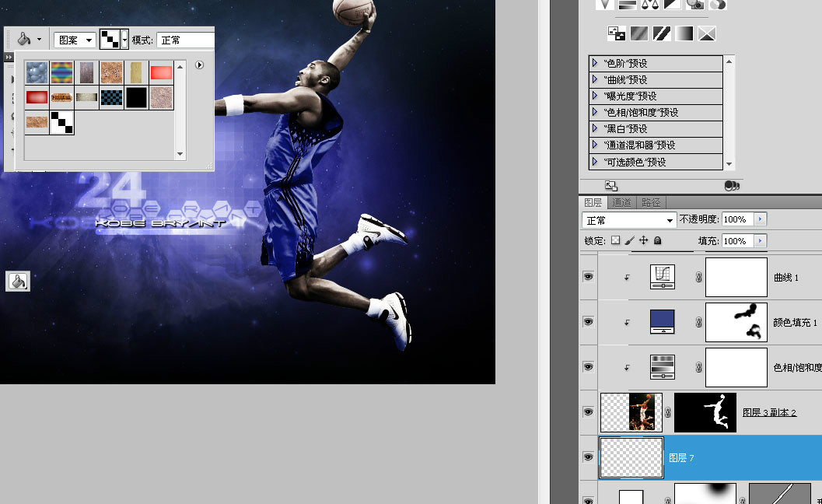Image resolution: width=822 pixels, height=504 pixels.
Task: Add a Gradient Map adjustment icon
Action: point(684,34)
